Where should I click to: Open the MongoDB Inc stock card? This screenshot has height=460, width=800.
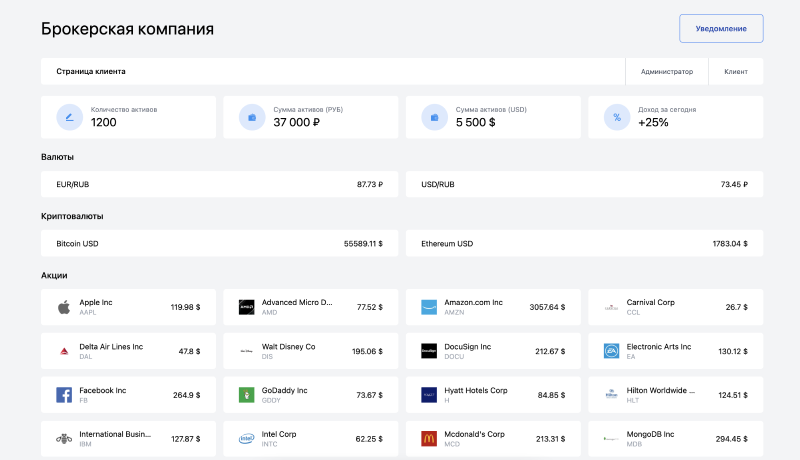pos(676,438)
